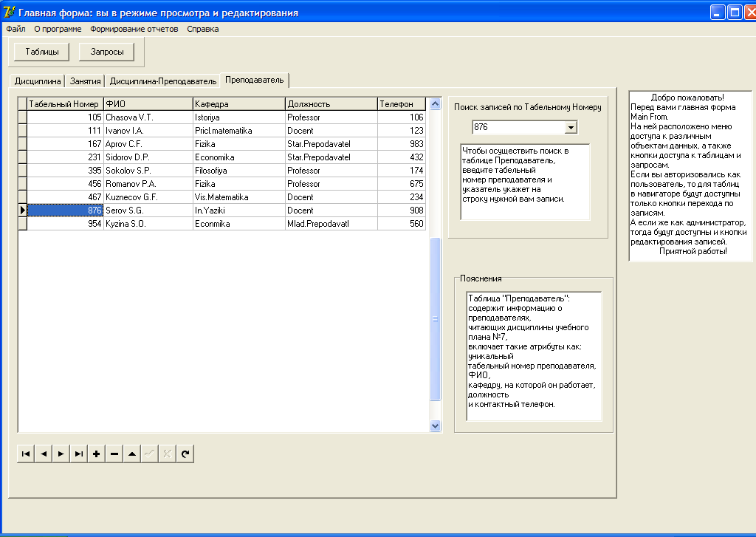Go to previous record in navigator
756x537 pixels.
(44, 454)
